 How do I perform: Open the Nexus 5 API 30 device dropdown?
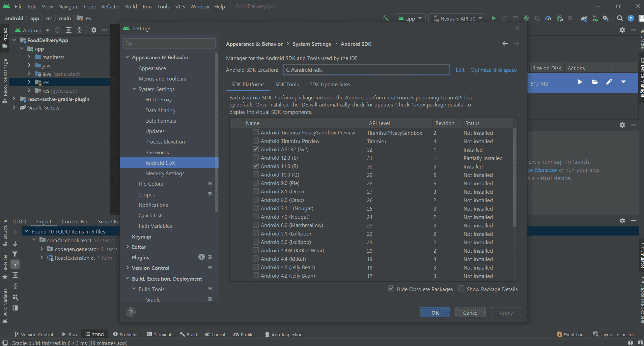(457, 19)
